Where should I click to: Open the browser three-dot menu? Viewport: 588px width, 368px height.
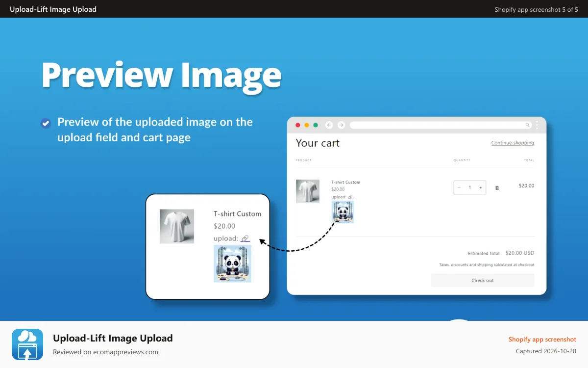[537, 125]
